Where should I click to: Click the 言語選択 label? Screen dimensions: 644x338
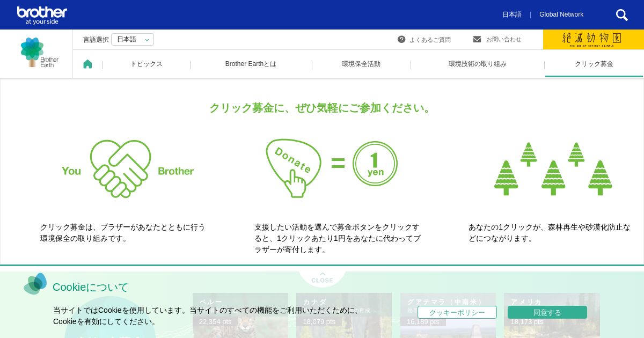tap(96, 40)
